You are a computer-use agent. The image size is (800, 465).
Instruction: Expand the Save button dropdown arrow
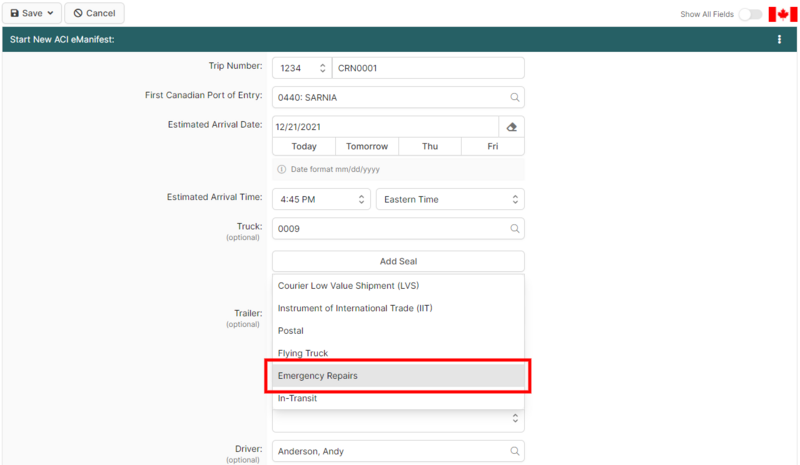pyautogui.click(x=51, y=13)
